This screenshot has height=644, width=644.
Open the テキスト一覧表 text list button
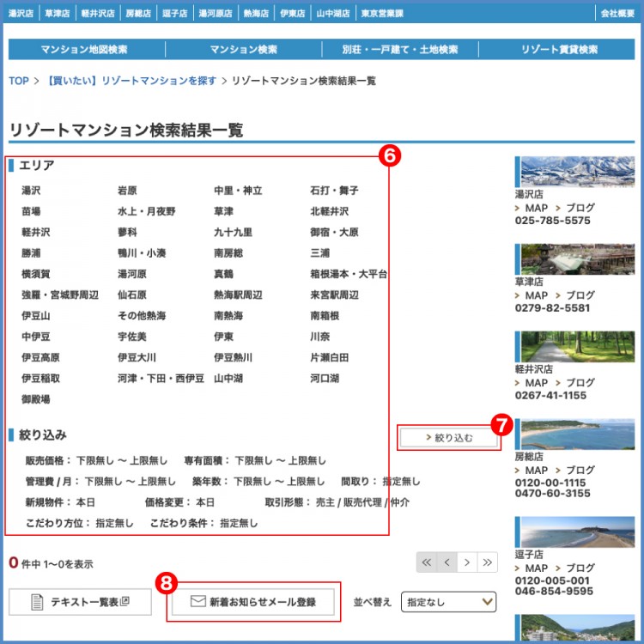[x=80, y=602]
